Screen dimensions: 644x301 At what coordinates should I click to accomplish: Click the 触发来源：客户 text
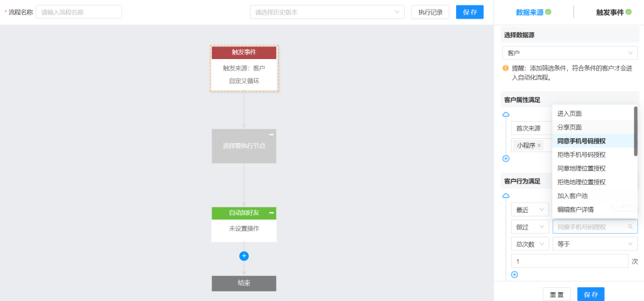click(244, 68)
